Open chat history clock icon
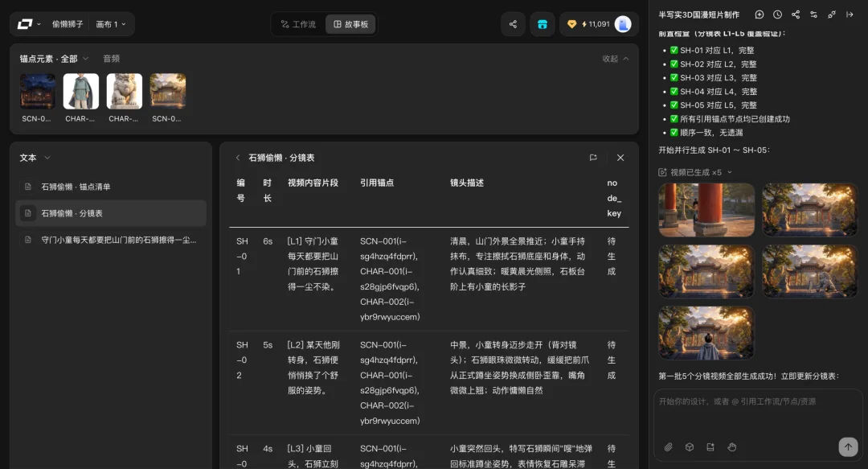 click(778, 14)
